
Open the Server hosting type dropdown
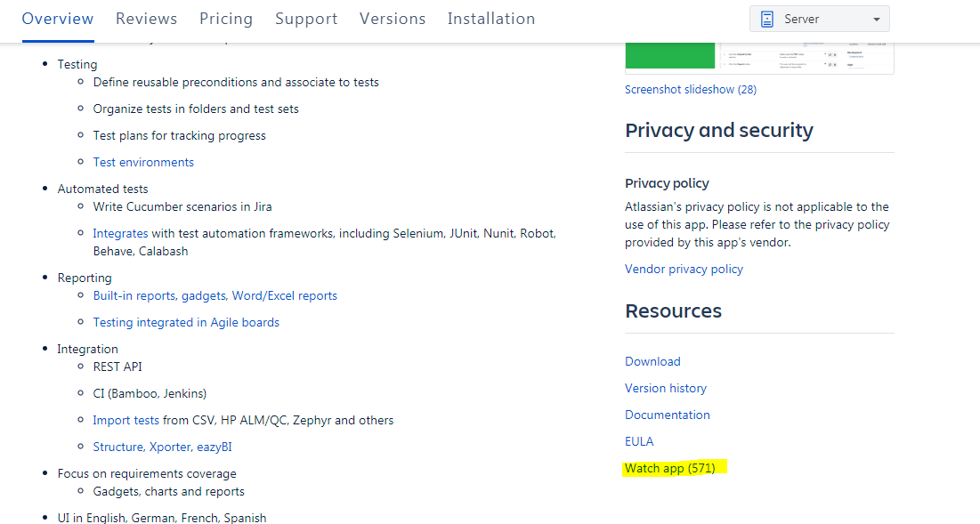(877, 18)
